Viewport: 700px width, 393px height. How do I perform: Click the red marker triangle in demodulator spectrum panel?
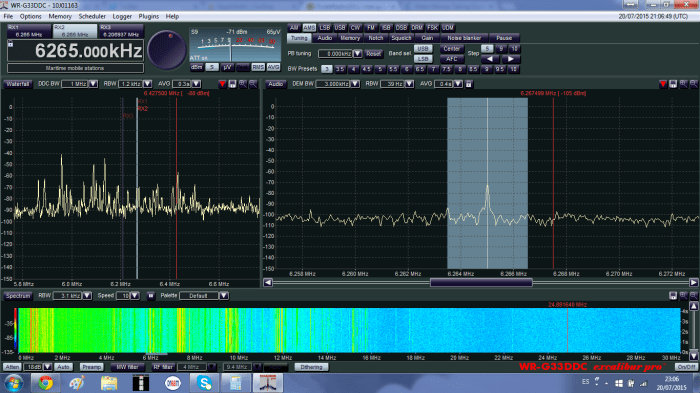tap(663, 84)
